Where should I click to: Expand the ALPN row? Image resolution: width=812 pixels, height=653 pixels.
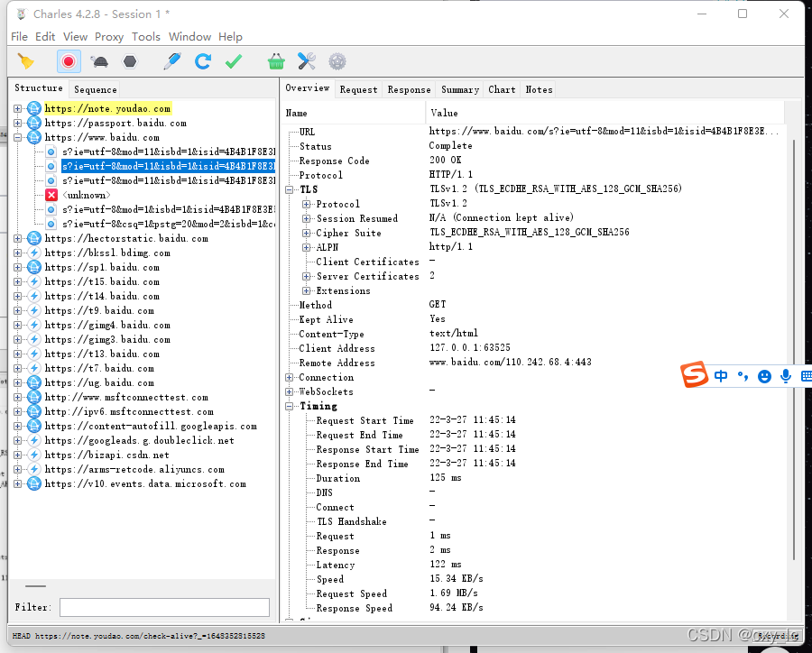(x=307, y=247)
